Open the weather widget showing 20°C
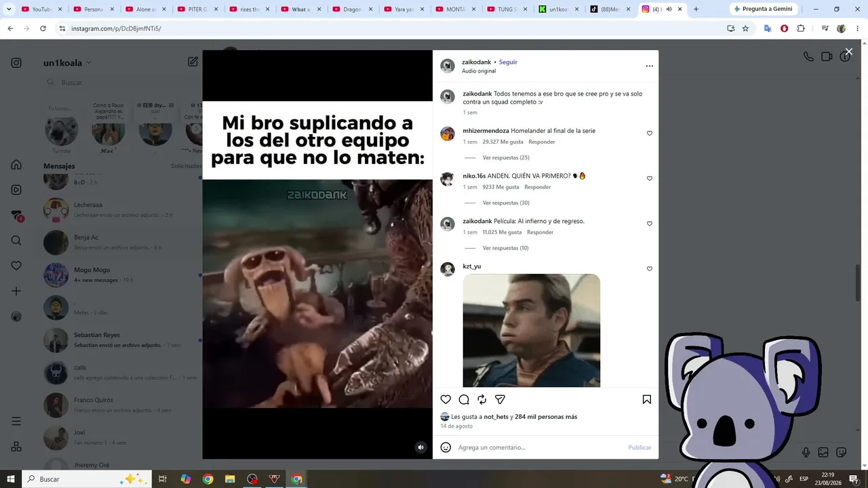868x488 pixels. point(675,479)
